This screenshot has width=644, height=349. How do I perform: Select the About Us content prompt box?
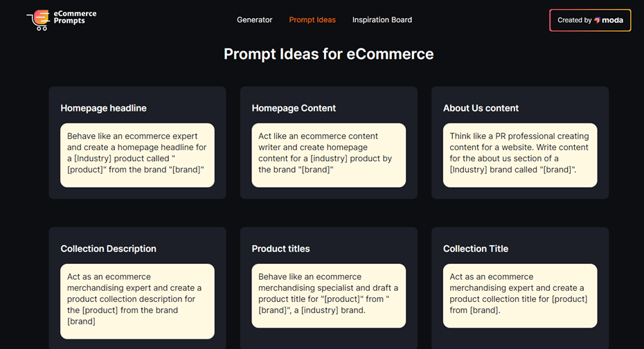point(519,155)
